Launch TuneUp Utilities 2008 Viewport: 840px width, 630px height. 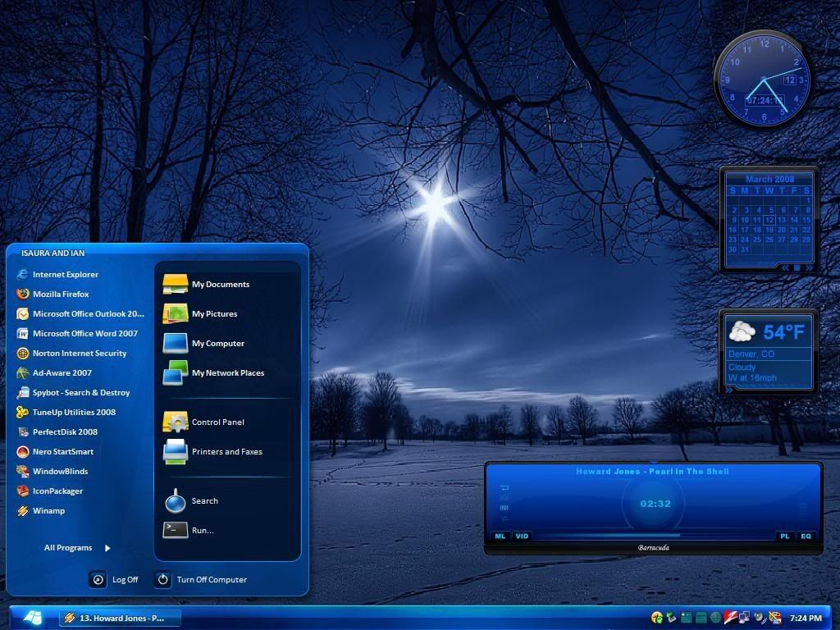pos(66,412)
